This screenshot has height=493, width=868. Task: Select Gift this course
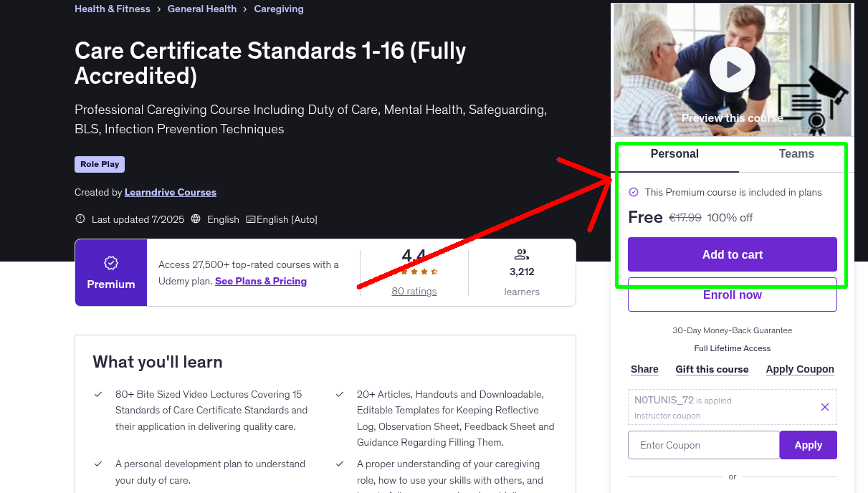point(712,369)
